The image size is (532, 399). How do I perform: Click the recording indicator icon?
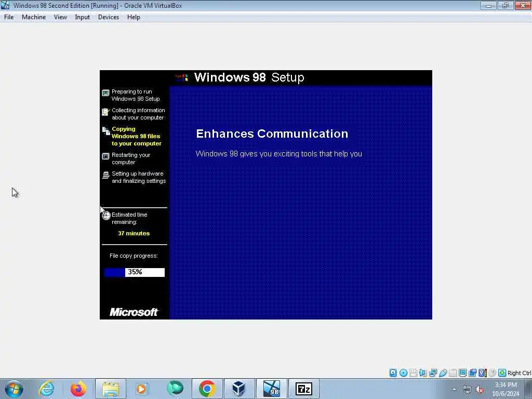coord(472,373)
